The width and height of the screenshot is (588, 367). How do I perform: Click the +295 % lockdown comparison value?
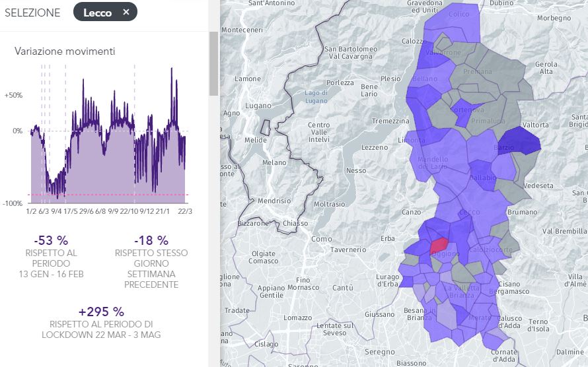tap(101, 312)
